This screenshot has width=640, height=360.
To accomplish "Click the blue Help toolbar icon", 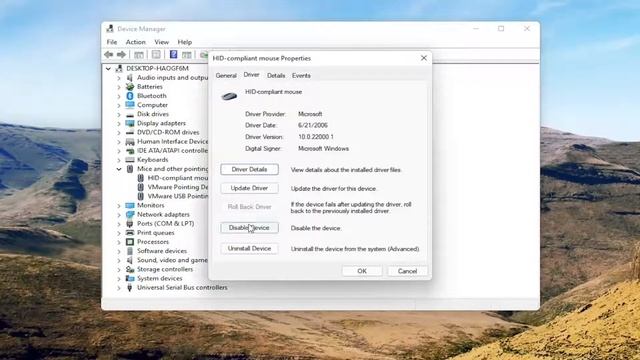I will point(173,54).
